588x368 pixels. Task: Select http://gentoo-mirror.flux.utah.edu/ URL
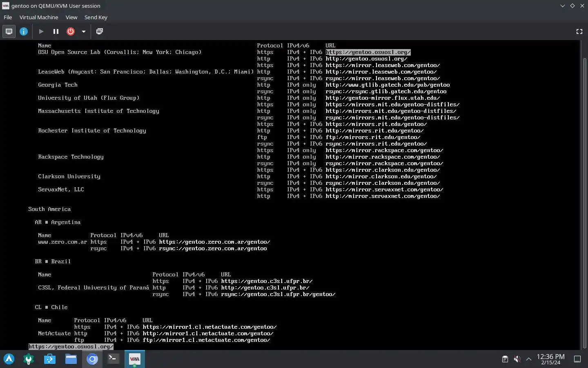(x=383, y=98)
